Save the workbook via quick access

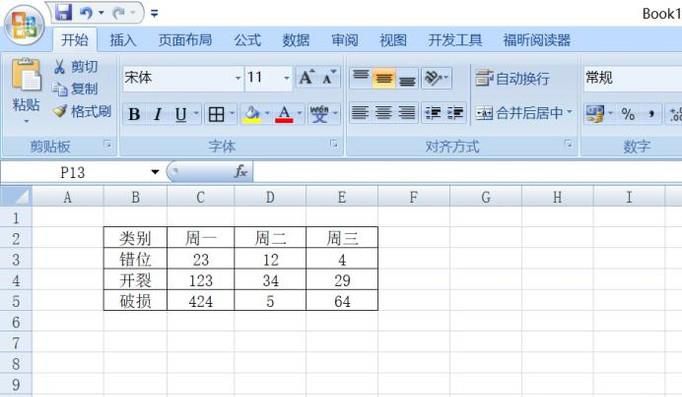pos(64,13)
